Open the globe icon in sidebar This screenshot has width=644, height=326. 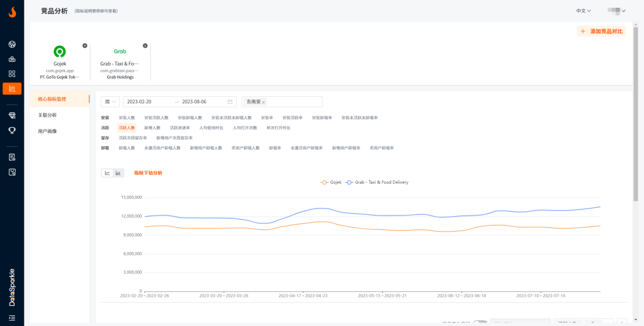pyautogui.click(x=12, y=44)
